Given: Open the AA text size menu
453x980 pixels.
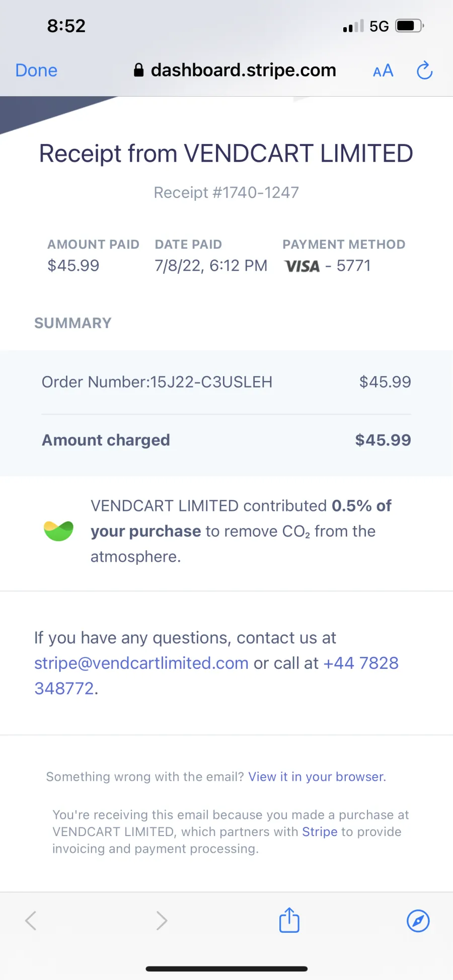Looking at the screenshot, I should pyautogui.click(x=383, y=71).
